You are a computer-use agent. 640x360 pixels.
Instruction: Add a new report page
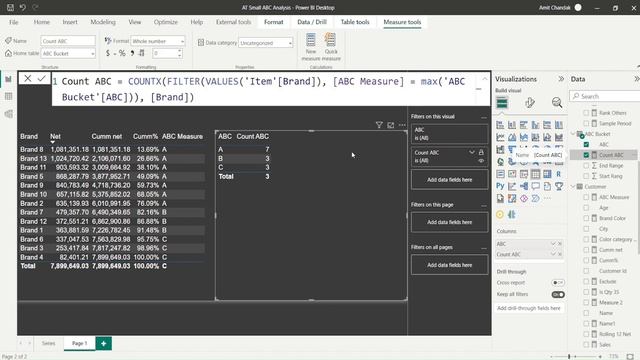pyautogui.click(x=104, y=343)
